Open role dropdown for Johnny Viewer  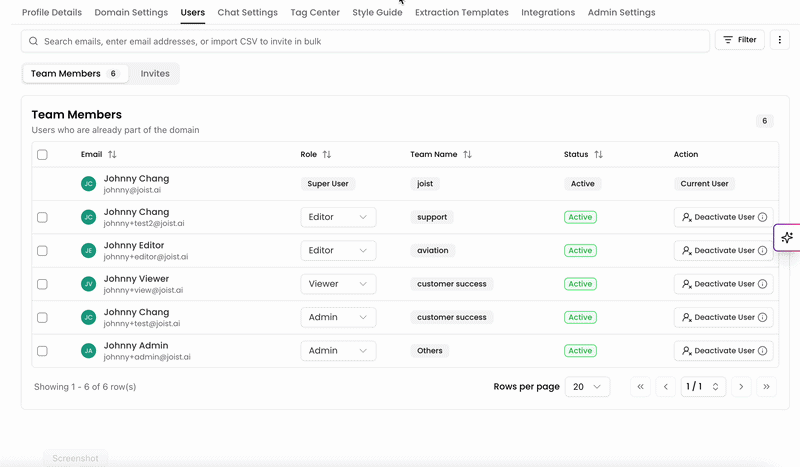[x=338, y=284]
